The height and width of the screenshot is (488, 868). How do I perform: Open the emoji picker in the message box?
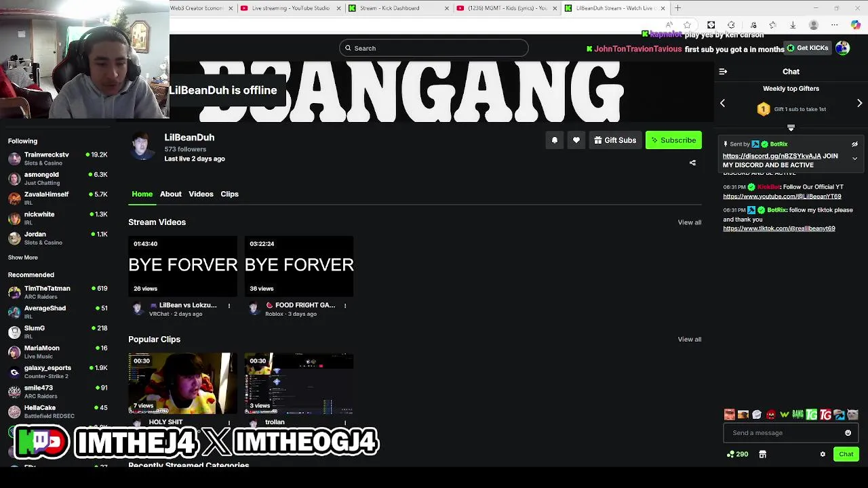(x=848, y=433)
